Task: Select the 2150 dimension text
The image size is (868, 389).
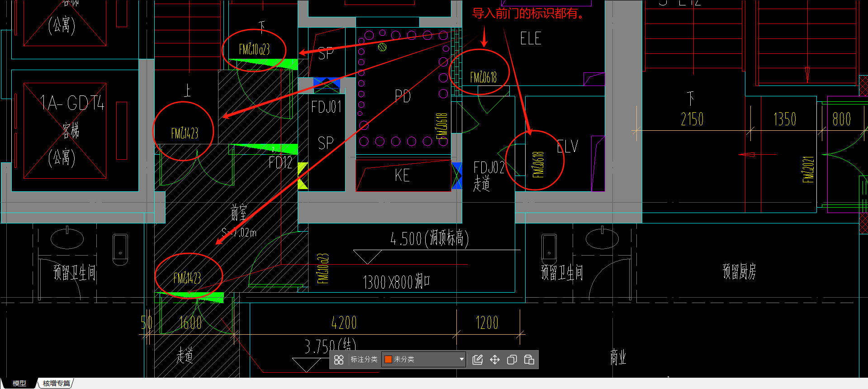Action: click(x=693, y=119)
